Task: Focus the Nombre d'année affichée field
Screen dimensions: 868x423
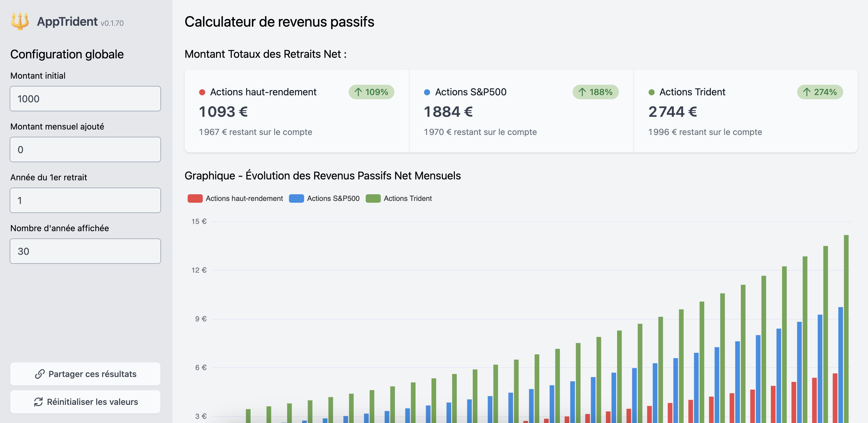Action: click(x=85, y=251)
